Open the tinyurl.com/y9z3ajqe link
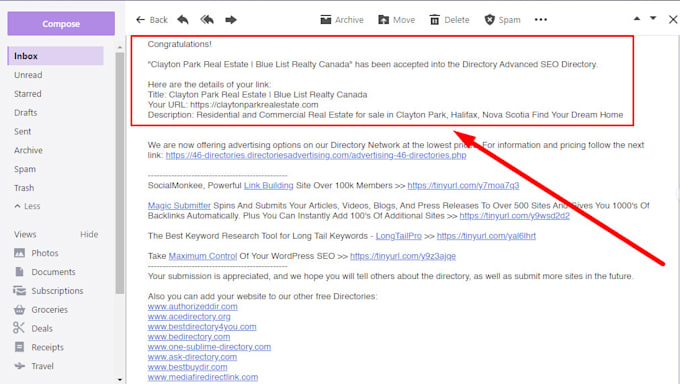Image resolution: width=680 pixels, height=384 pixels. (x=403, y=256)
